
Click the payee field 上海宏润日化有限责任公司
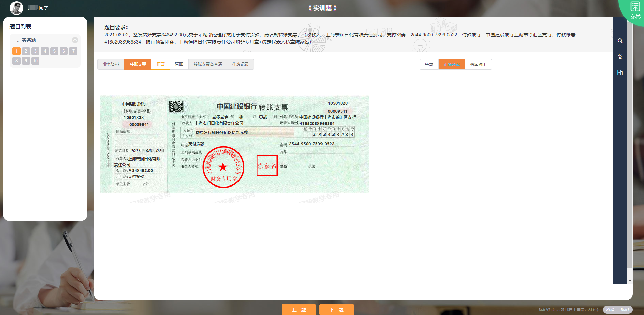pos(219,123)
